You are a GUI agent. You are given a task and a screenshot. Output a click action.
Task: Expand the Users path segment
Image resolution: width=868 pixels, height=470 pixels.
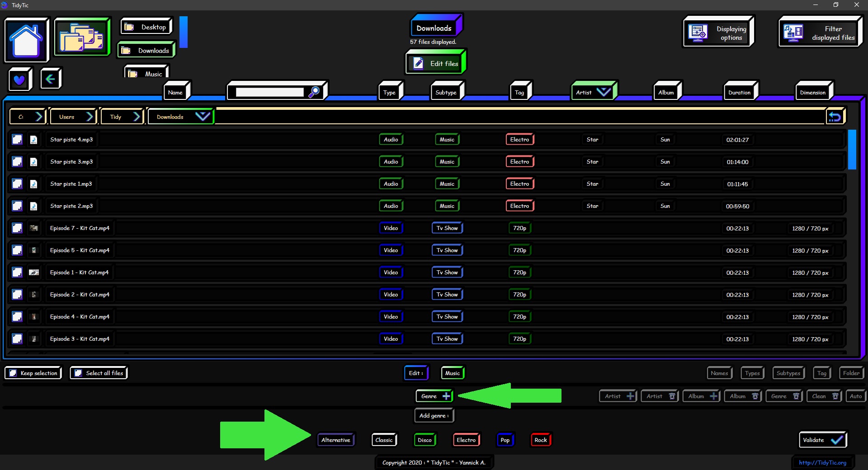[90, 117]
